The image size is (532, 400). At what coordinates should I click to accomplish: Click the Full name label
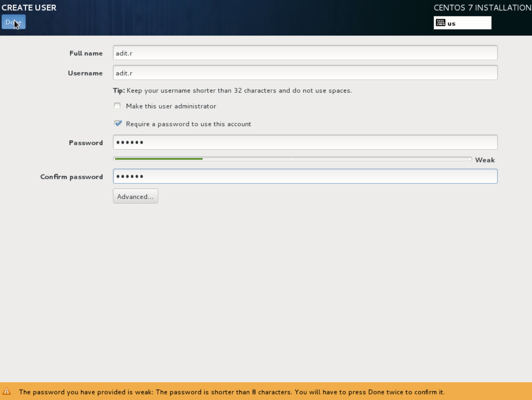86,53
